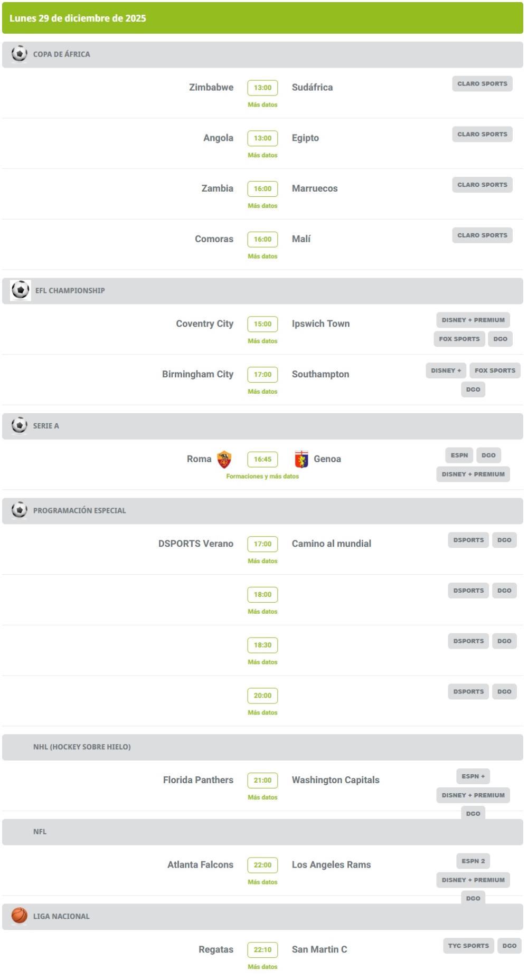Screen dimensions: 528x980
Task: Click the Programación Especial ball icon
Action: click(20, 510)
